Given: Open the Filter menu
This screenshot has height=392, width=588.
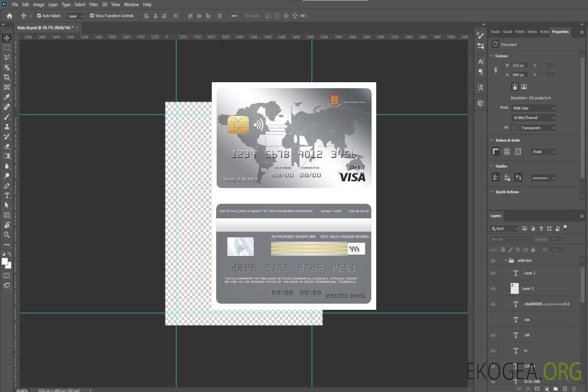Looking at the screenshot, I should (94, 4).
